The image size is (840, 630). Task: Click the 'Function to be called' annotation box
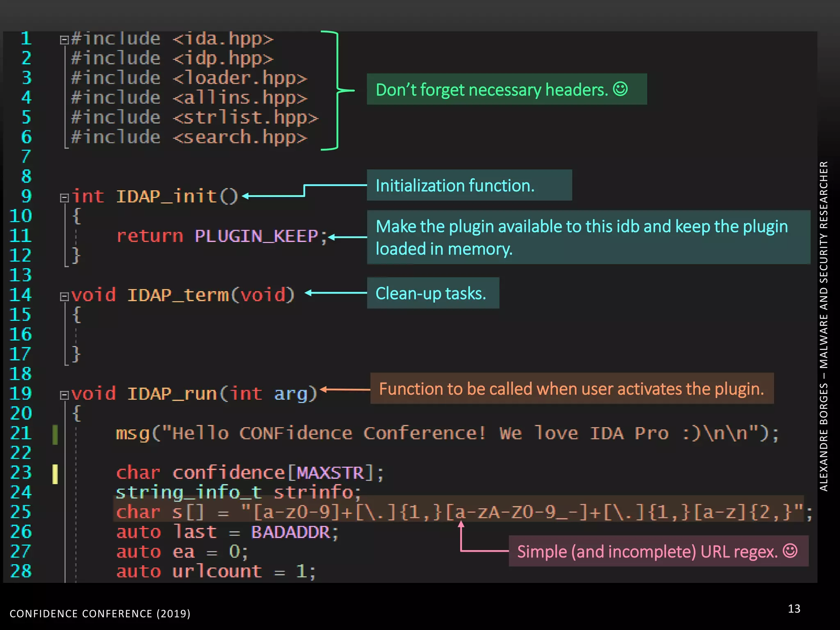pos(572,388)
